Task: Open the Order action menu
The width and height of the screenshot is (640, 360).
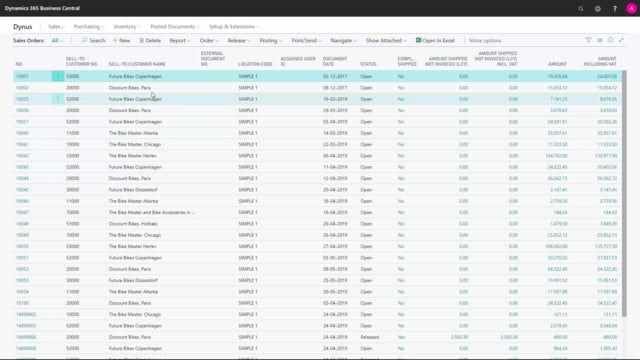Action: (x=209, y=40)
